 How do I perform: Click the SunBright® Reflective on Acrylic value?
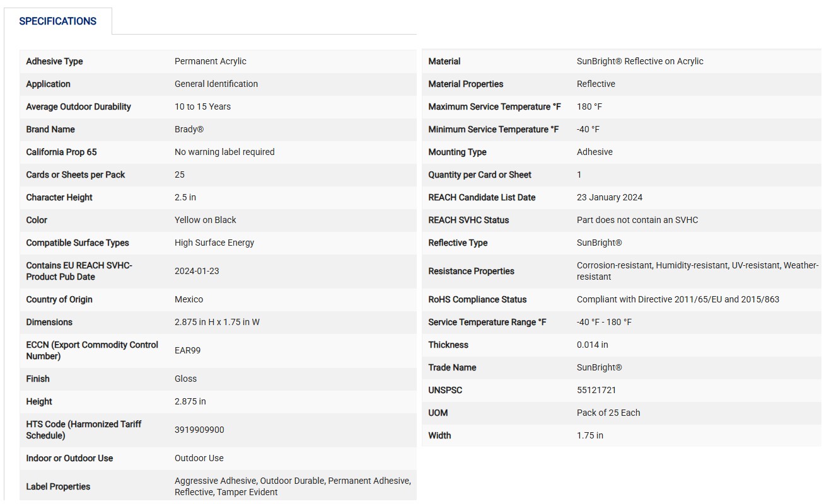[x=640, y=61]
